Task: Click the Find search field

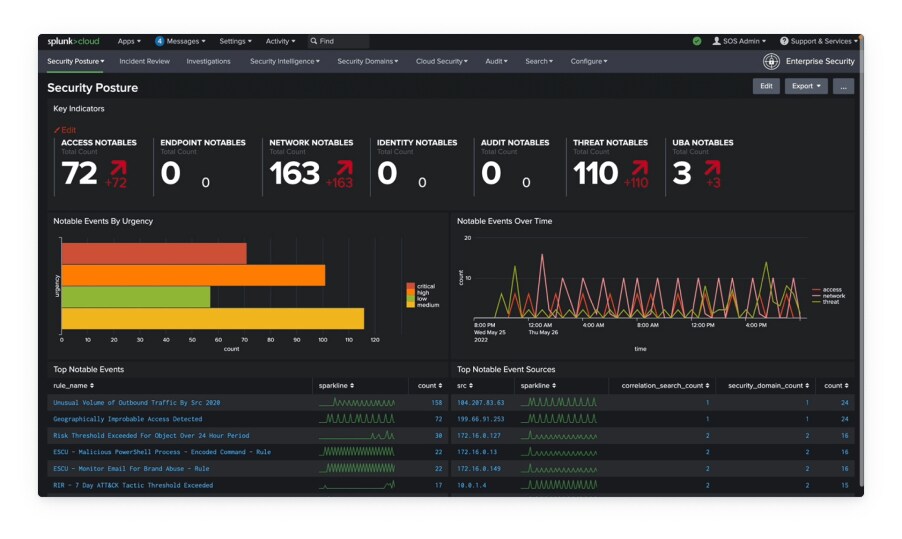Action: [340, 41]
